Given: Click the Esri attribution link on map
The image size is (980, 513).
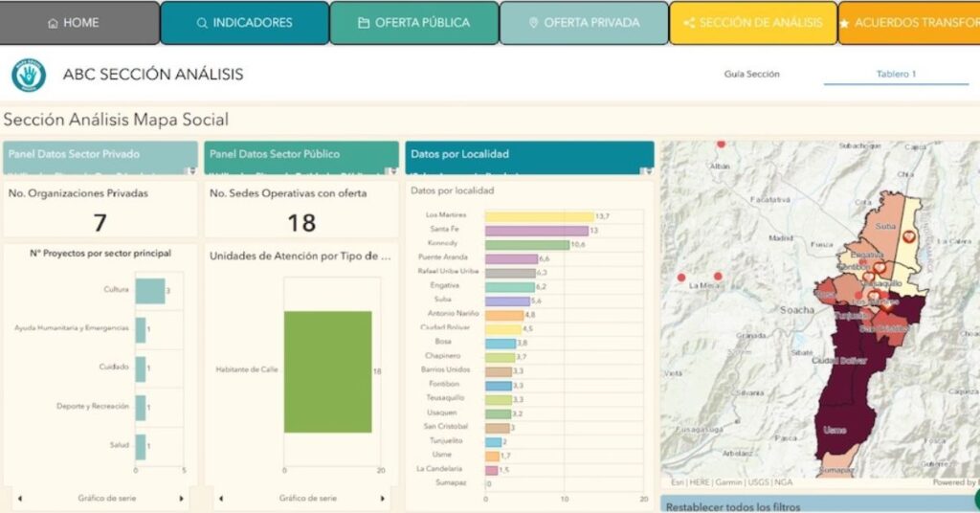Looking at the screenshot, I should coord(678,483).
